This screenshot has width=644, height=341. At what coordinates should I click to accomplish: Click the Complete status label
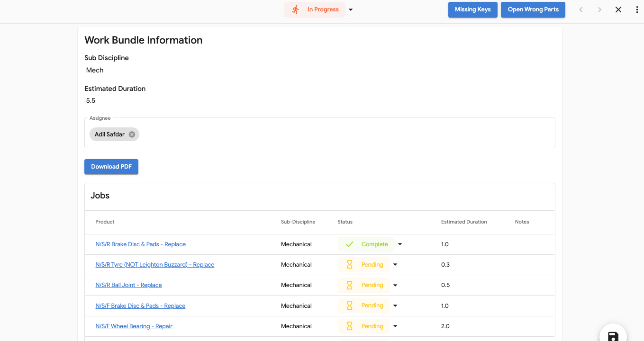click(x=375, y=244)
